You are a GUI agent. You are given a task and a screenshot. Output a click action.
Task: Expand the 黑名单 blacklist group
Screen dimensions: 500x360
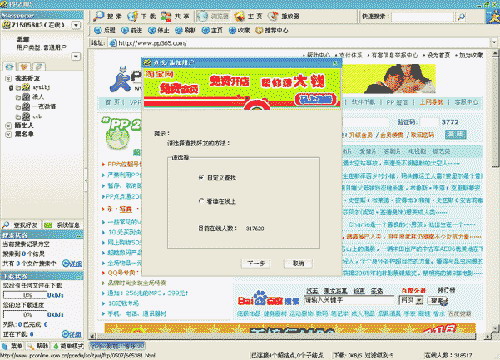pos(8,134)
